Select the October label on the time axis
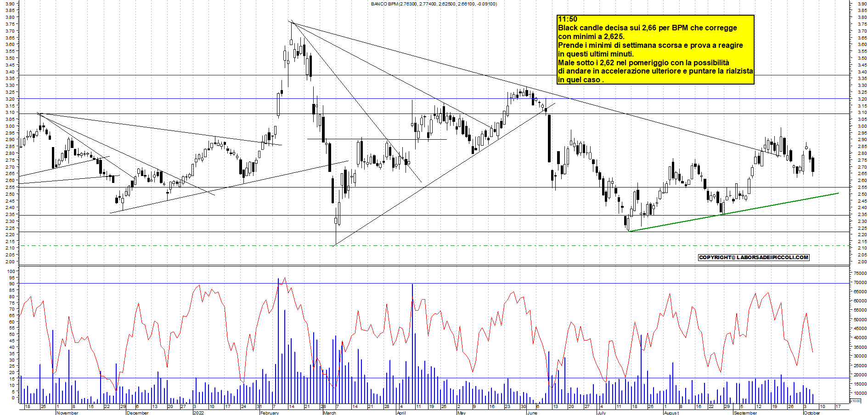This screenshot has width=868, height=415. (x=812, y=413)
